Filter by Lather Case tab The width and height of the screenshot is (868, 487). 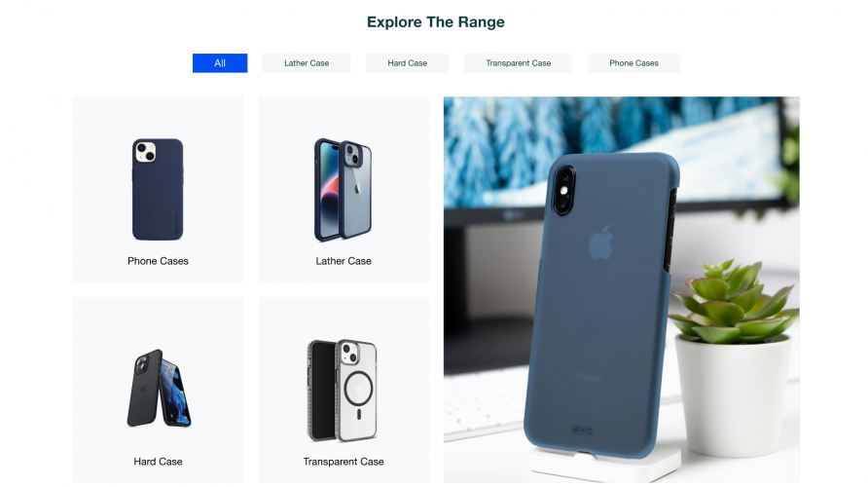click(307, 63)
